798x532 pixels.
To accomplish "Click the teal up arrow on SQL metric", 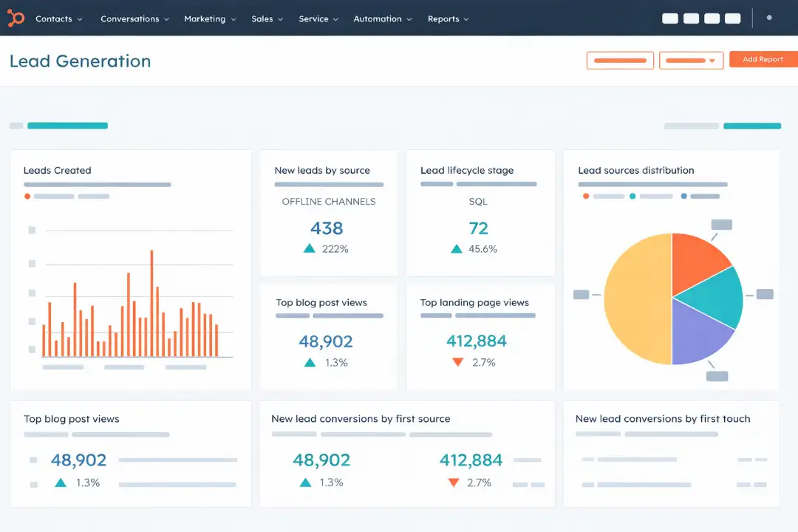I will [x=457, y=248].
